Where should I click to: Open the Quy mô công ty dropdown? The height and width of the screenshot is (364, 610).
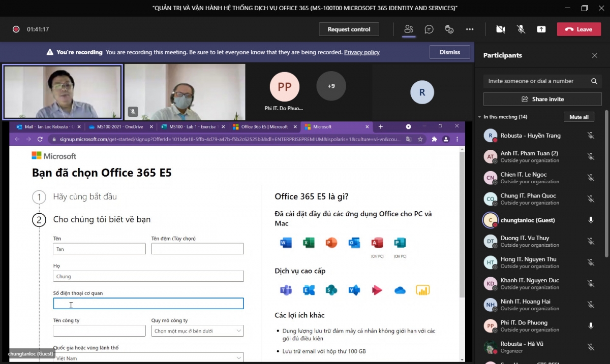(197, 330)
